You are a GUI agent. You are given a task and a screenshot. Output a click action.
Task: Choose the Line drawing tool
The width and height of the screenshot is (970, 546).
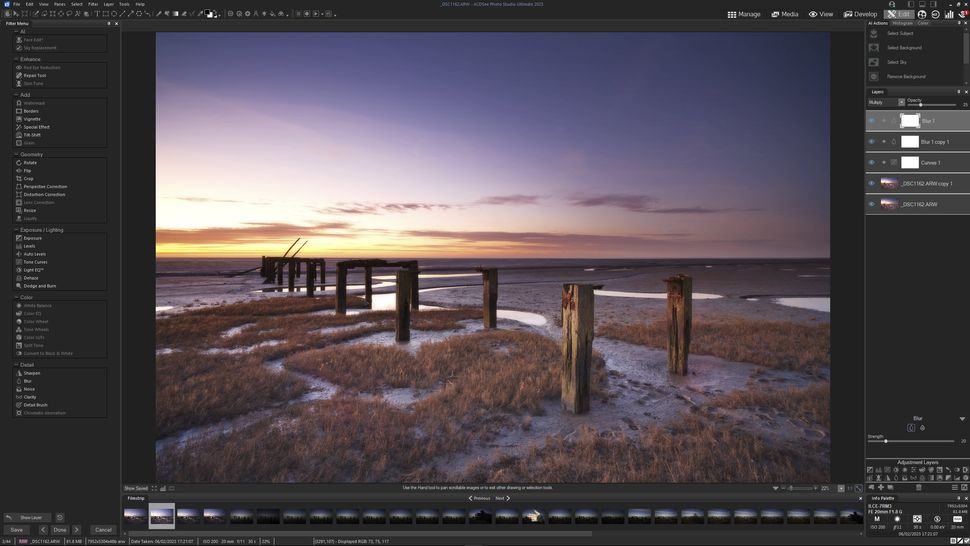[x=122, y=14]
